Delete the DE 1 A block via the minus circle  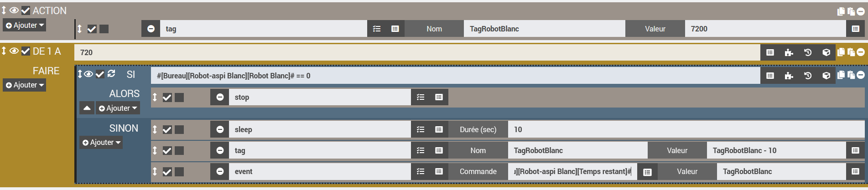861,52
